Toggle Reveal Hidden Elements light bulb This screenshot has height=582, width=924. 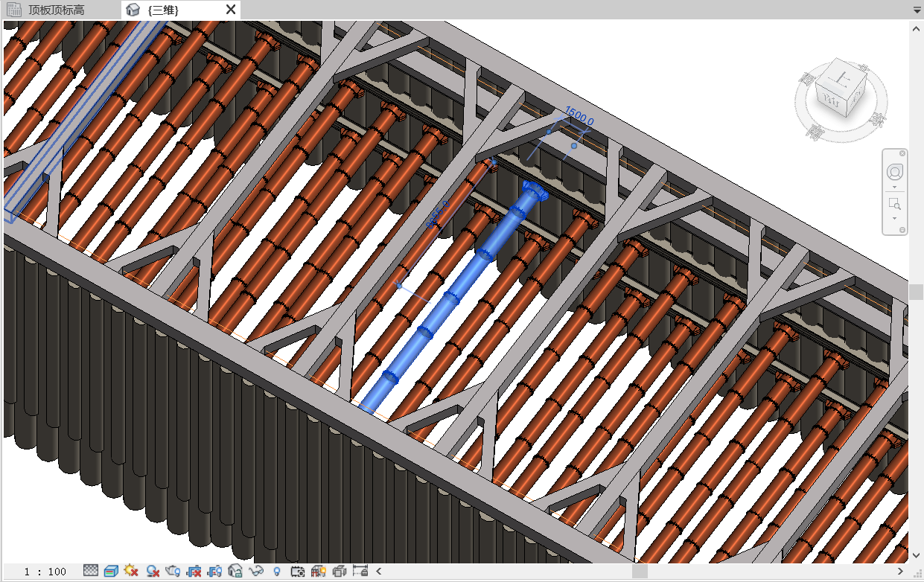pos(277,571)
